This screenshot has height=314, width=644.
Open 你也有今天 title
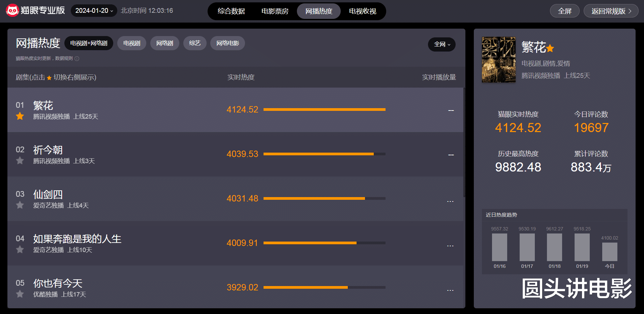pos(58,283)
